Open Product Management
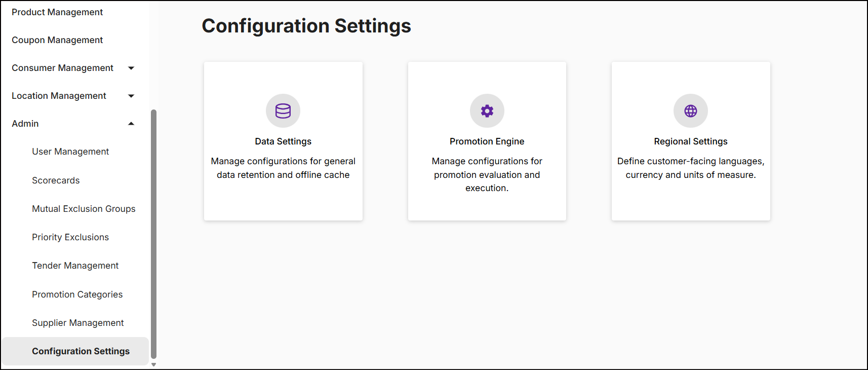 coord(57,12)
